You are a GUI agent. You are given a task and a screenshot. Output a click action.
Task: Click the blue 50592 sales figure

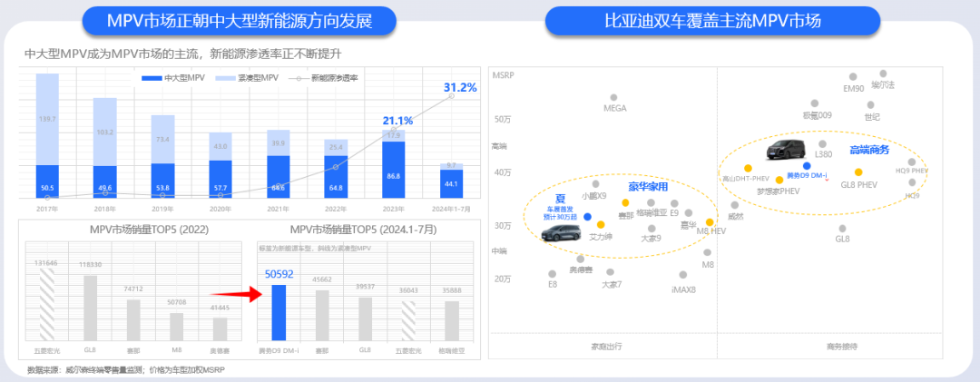click(x=279, y=274)
